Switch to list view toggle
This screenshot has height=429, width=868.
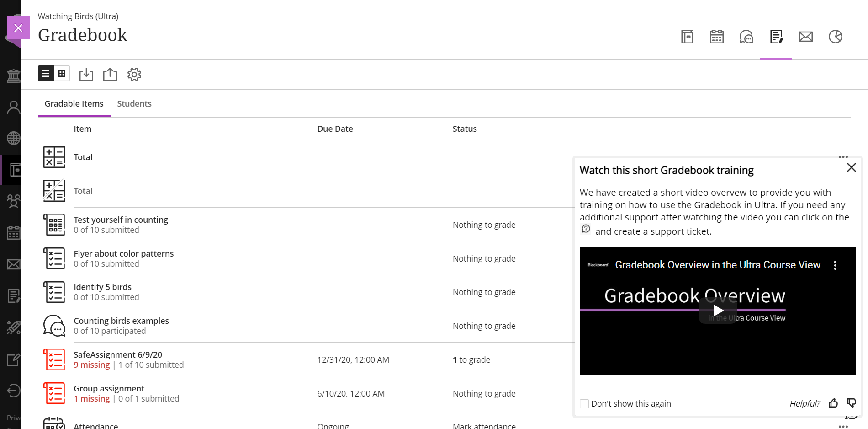[46, 74]
